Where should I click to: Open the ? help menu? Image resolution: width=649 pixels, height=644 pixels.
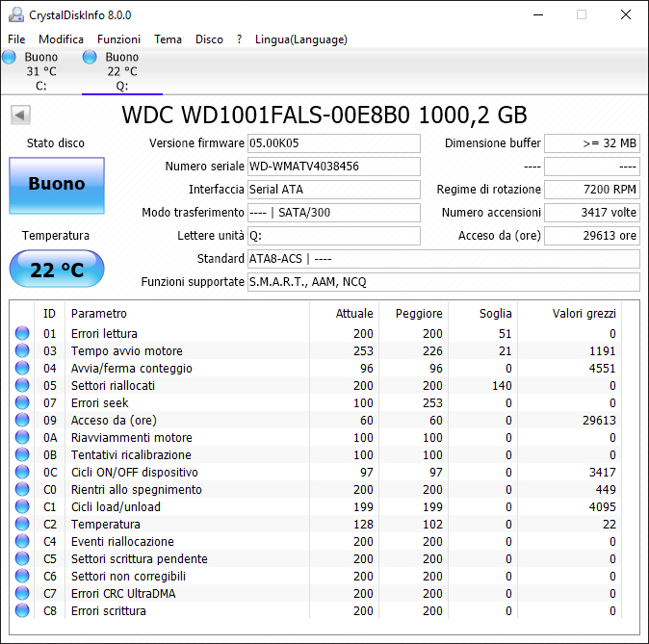click(239, 39)
